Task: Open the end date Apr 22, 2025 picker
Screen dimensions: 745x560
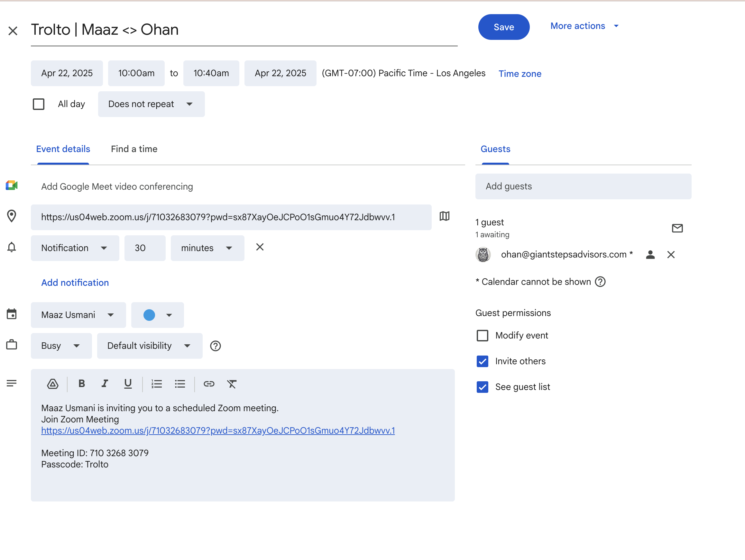Action: click(280, 73)
